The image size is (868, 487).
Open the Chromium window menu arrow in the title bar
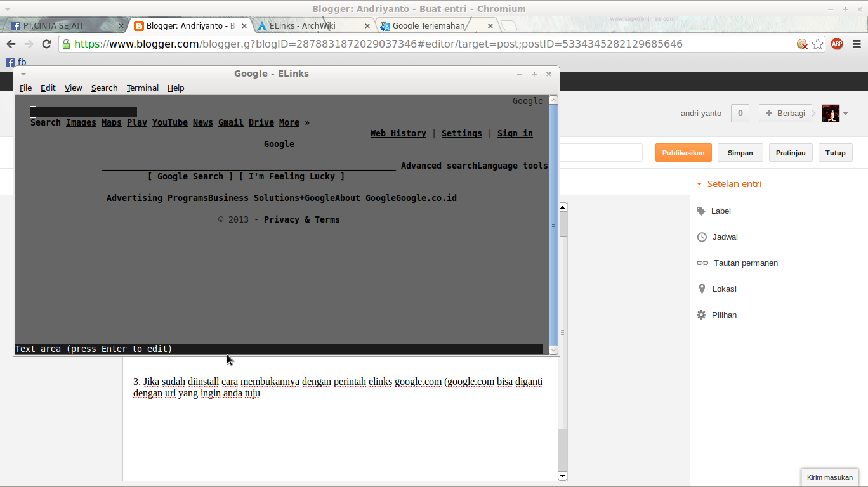point(7,9)
